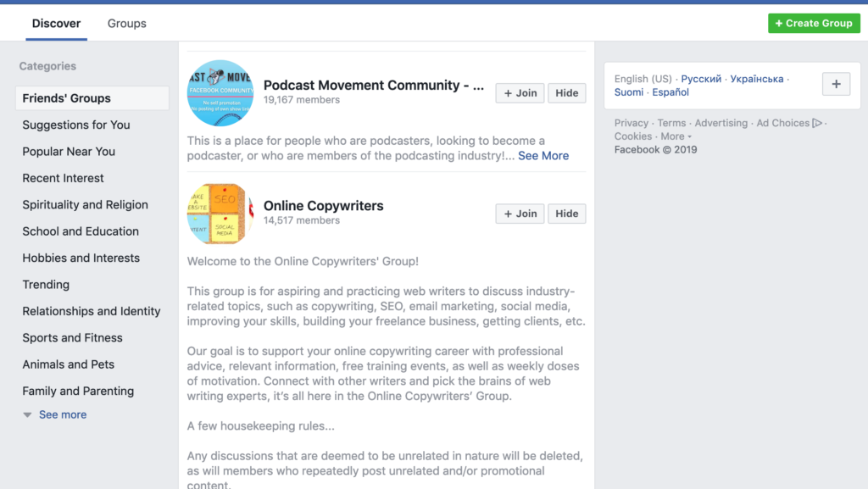
Task: Switch to the Groups tab
Action: tap(127, 23)
